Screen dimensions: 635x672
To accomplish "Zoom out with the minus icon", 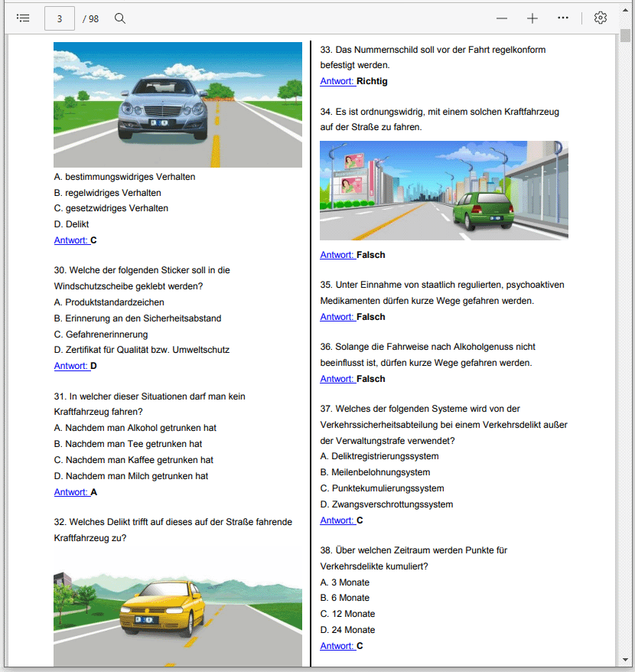I will pyautogui.click(x=502, y=18).
